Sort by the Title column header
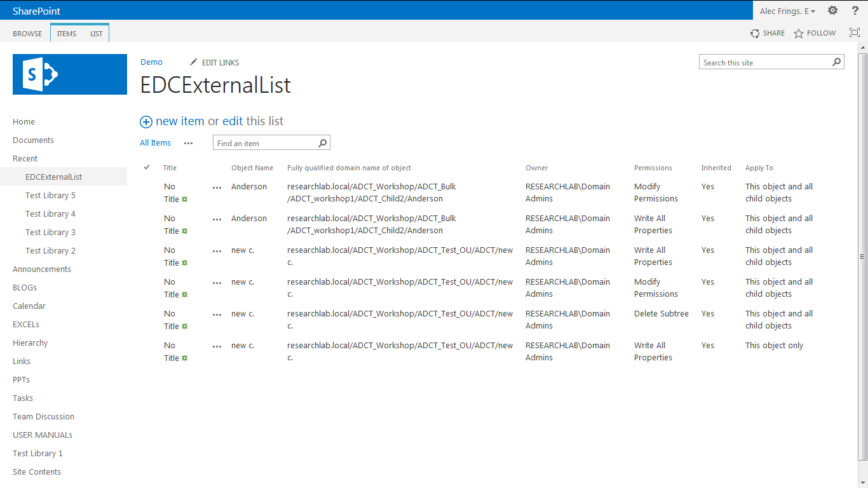 170,168
